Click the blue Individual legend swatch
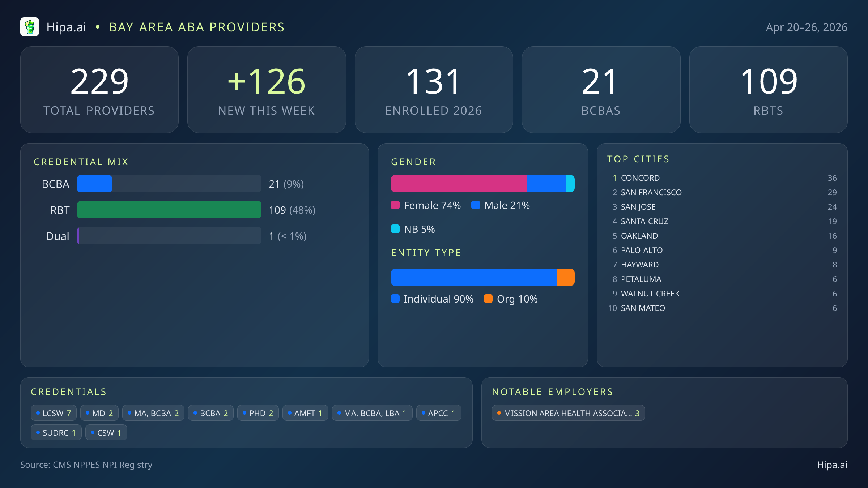 tap(395, 299)
